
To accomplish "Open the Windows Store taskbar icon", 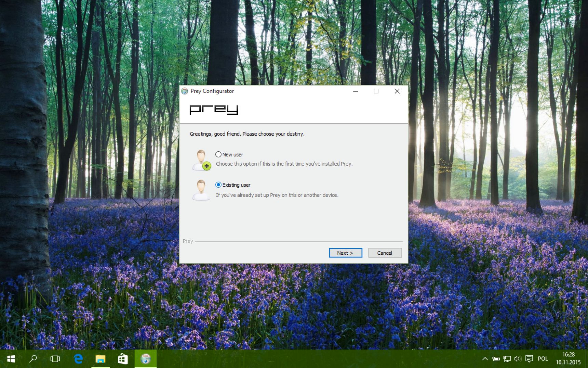I will point(123,359).
